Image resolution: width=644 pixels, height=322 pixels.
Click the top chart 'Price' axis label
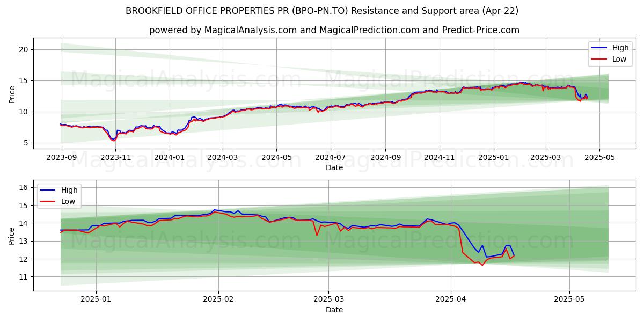[12, 93]
